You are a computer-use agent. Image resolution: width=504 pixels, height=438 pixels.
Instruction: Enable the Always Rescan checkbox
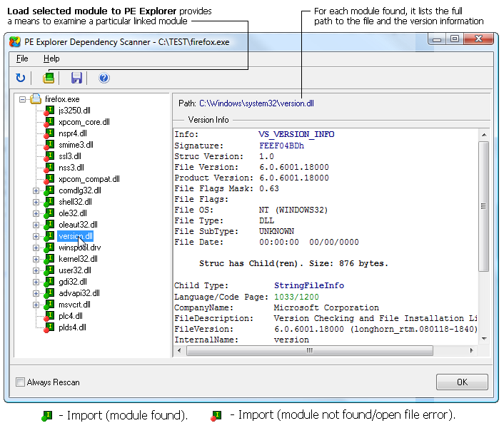[20, 382]
